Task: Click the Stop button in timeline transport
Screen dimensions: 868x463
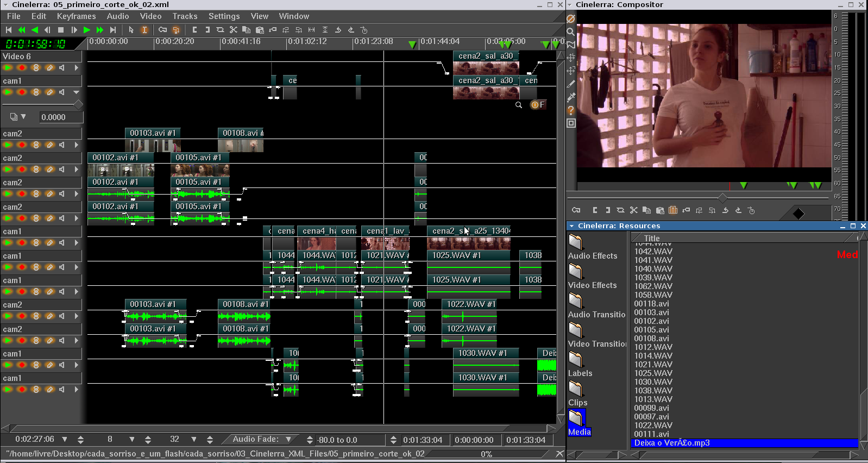Action: tap(61, 30)
